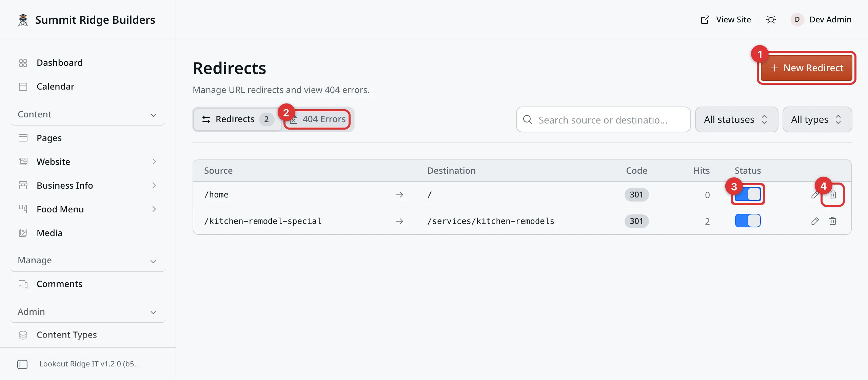Collapse the Content section
The width and height of the screenshot is (868, 380).
(87, 115)
